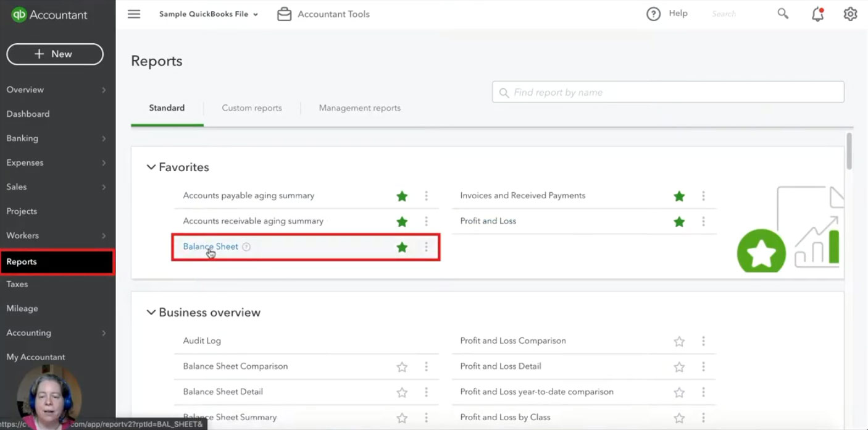Open Mileage in the sidebar
Screen dimensions: 868x430
click(22, 308)
